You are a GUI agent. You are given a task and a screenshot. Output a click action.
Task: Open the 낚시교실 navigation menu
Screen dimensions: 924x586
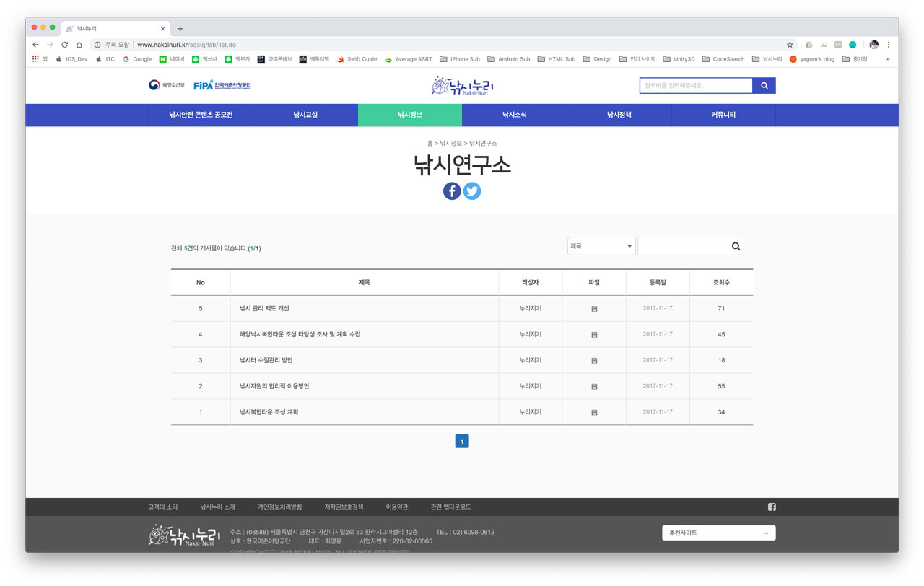[x=305, y=115]
